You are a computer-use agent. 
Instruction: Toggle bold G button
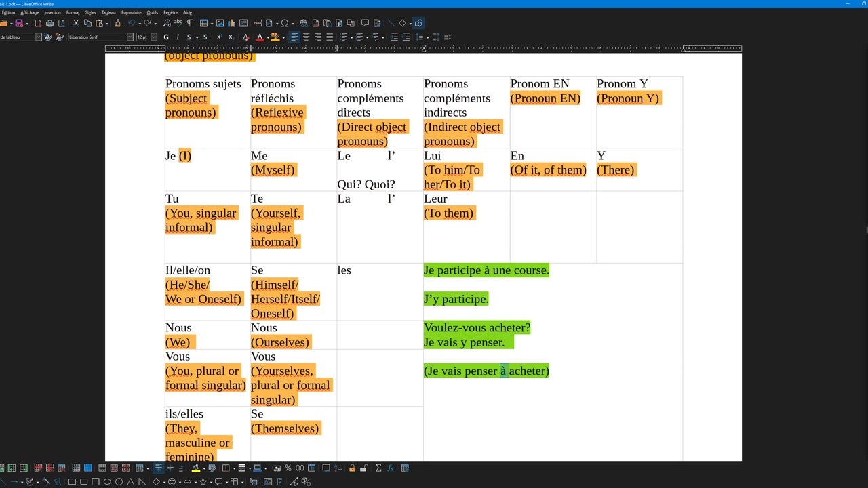click(x=166, y=37)
